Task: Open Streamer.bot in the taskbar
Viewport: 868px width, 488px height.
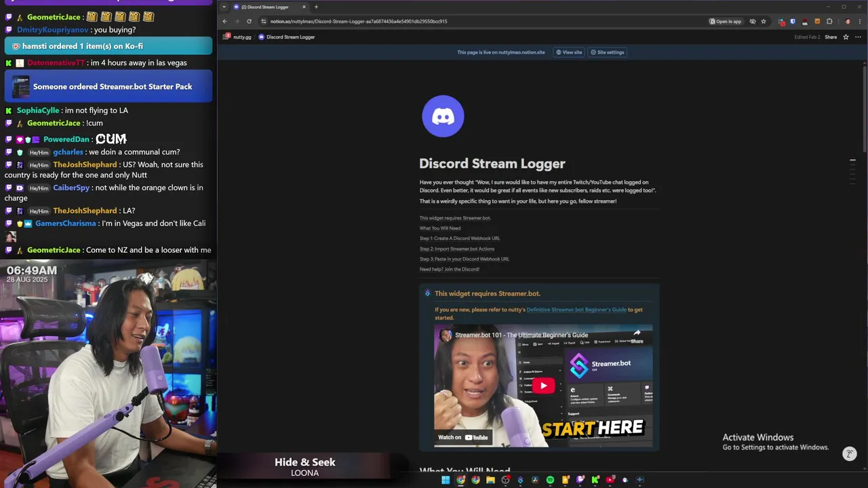Action: coord(520,480)
